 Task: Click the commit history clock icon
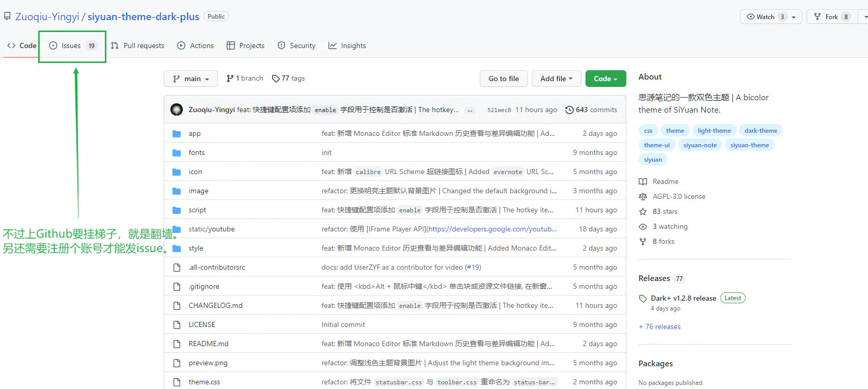click(569, 110)
